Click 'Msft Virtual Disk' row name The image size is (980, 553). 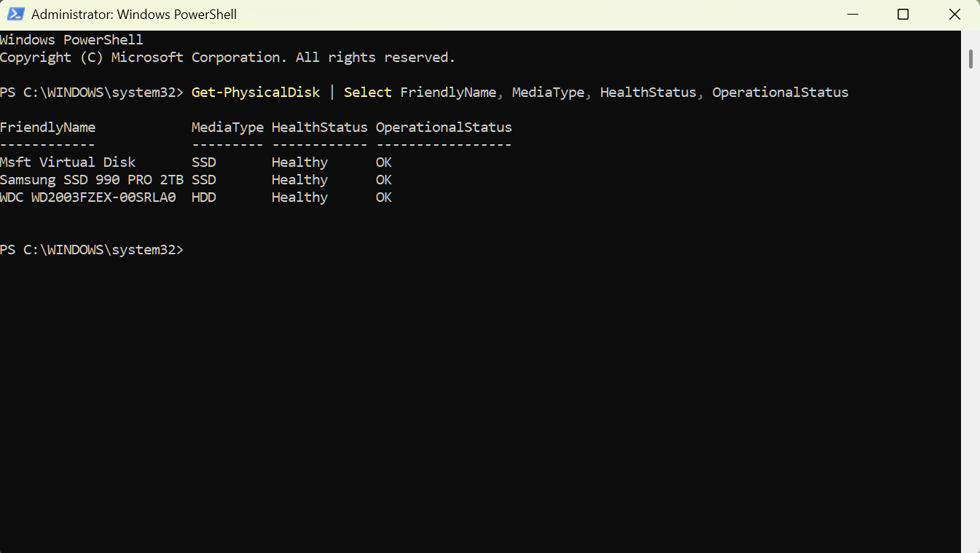click(x=68, y=162)
